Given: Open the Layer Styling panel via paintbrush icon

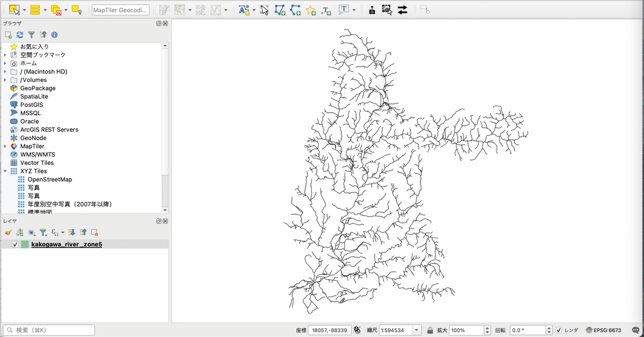Looking at the screenshot, I should pyautogui.click(x=8, y=232).
